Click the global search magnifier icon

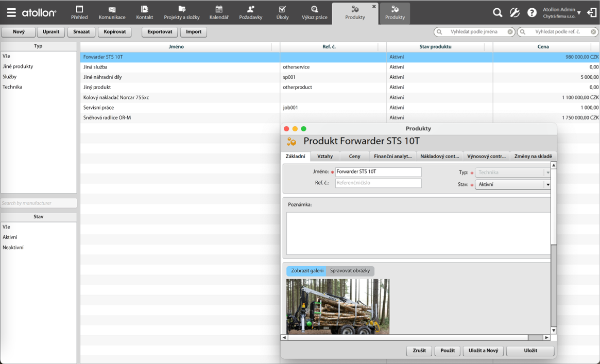click(x=497, y=12)
